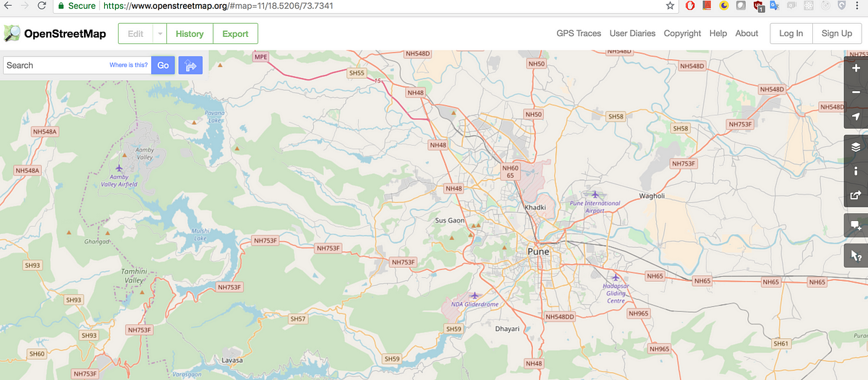Add a note to the map

coord(856,225)
